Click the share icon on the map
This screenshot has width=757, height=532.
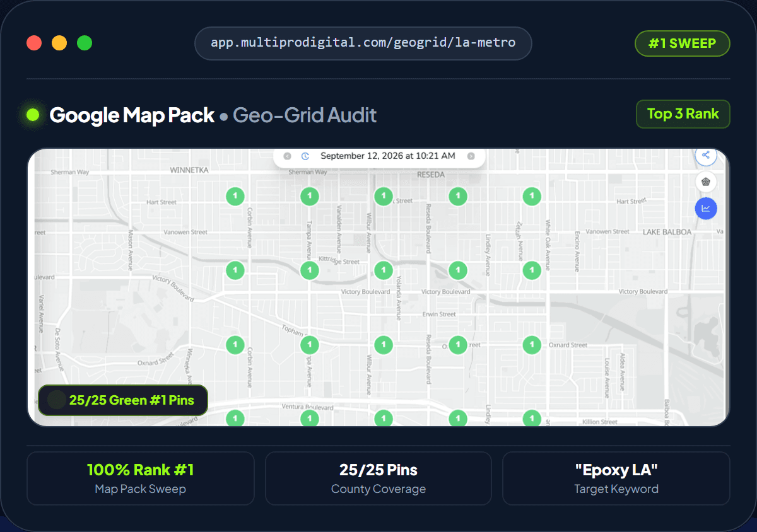click(705, 155)
